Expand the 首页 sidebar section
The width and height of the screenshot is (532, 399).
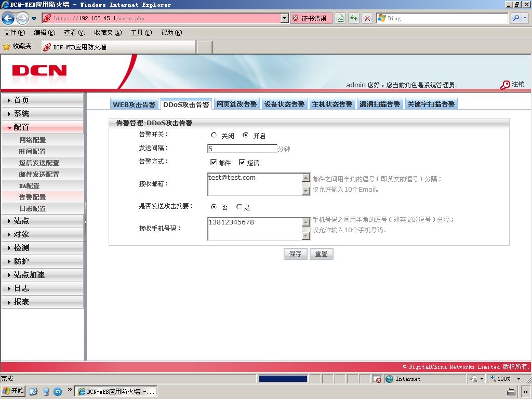pos(43,100)
